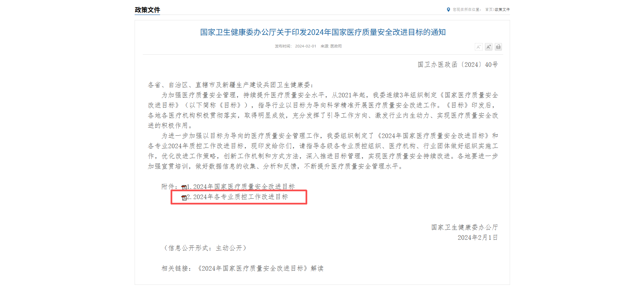Viewport: 644px width, 293px height.
Task: Click the PDF icon before attachment 1
Action: 184,187
